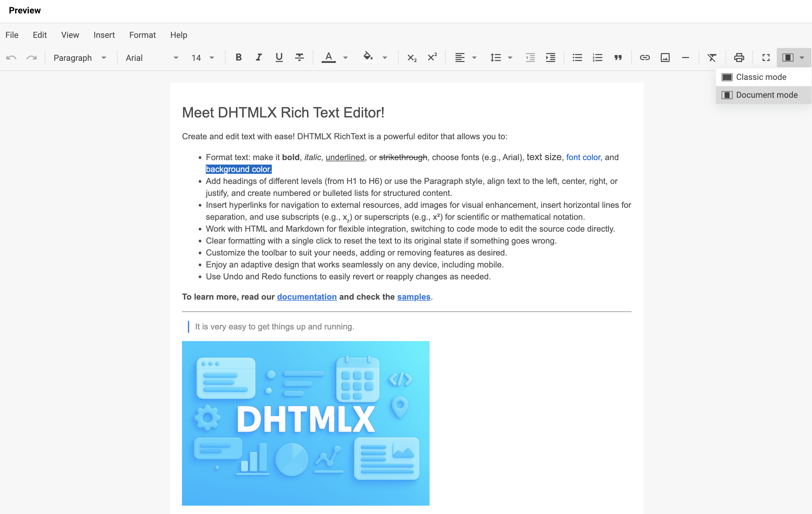Click the 'strikethrough' crossed-out word
Screen dimensions: 812x514
point(403,157)
